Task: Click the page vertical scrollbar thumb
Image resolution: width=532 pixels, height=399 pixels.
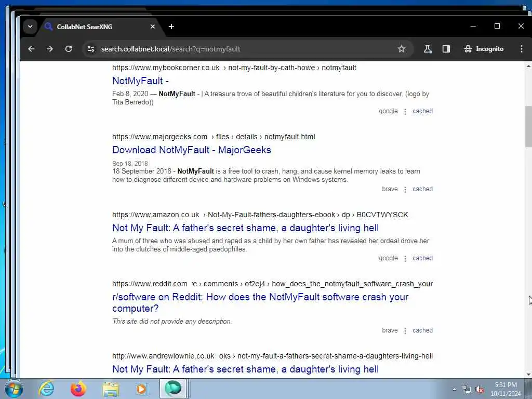Action: pos(528,126)
